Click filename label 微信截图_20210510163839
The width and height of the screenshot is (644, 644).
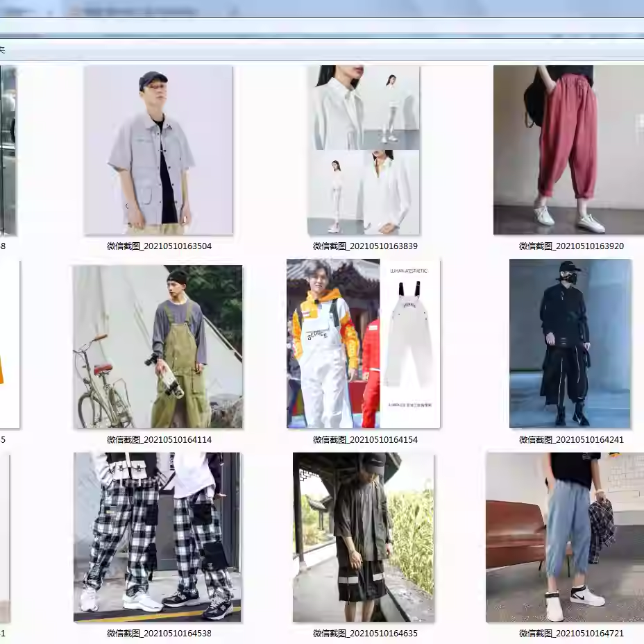click(x=363, y=246)
